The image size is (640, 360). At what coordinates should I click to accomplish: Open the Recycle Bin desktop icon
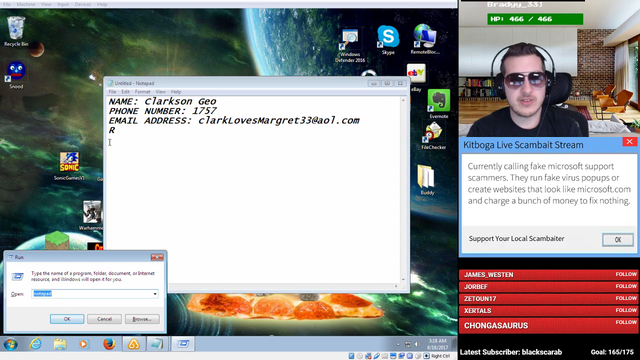coord(16,31)
